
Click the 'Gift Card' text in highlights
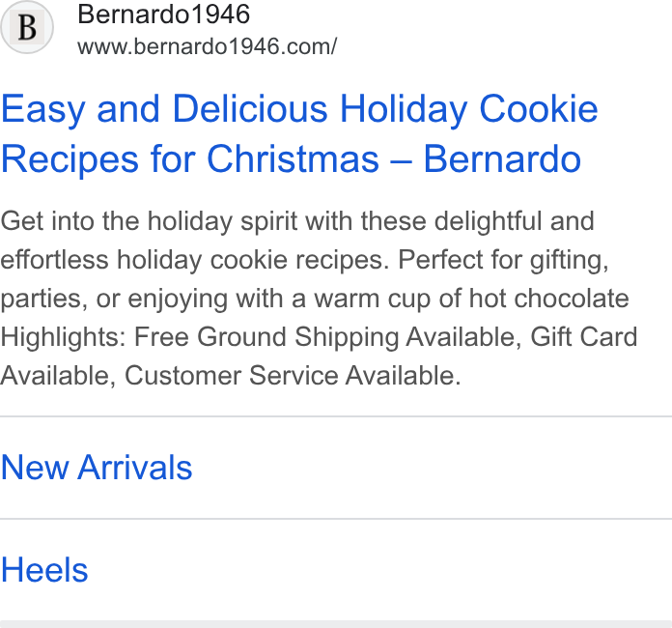pos(584,337)
